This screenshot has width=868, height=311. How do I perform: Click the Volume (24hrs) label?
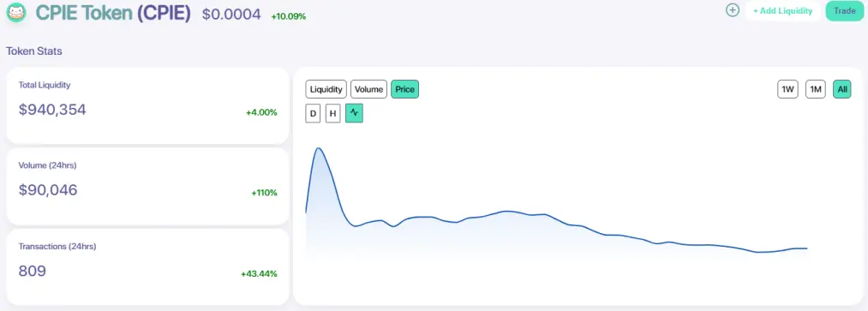pos(47,165)
